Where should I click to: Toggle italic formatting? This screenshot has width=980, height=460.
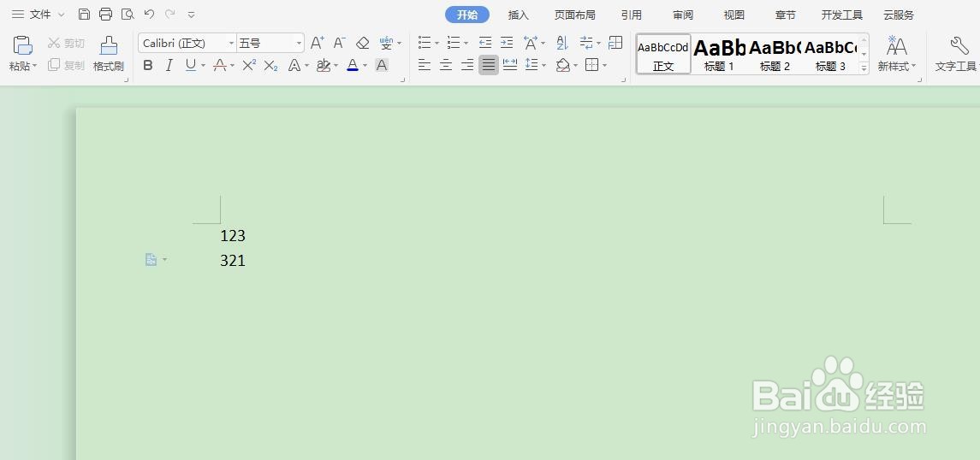point(169,65)
